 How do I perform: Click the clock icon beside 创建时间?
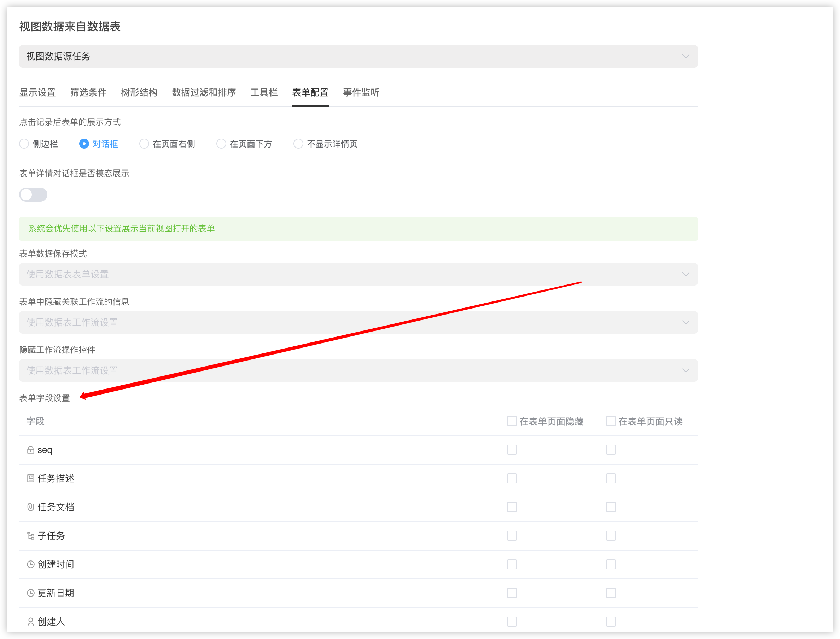coord(31,564)
